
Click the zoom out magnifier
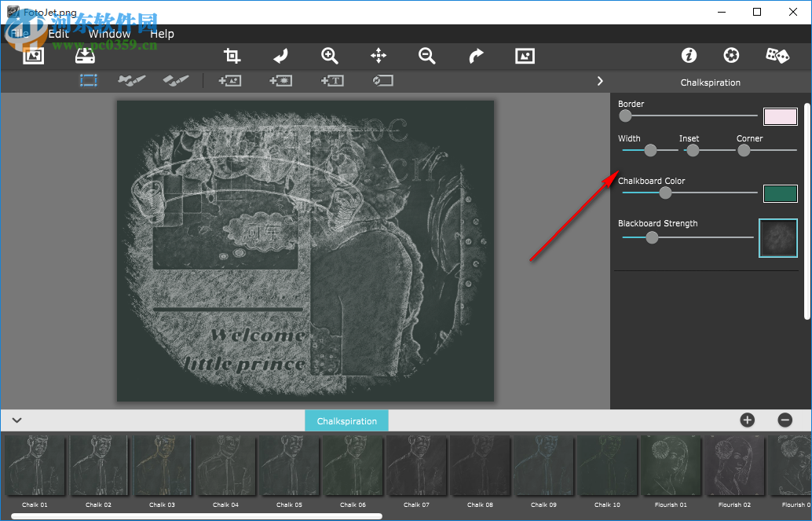point(427,56)
